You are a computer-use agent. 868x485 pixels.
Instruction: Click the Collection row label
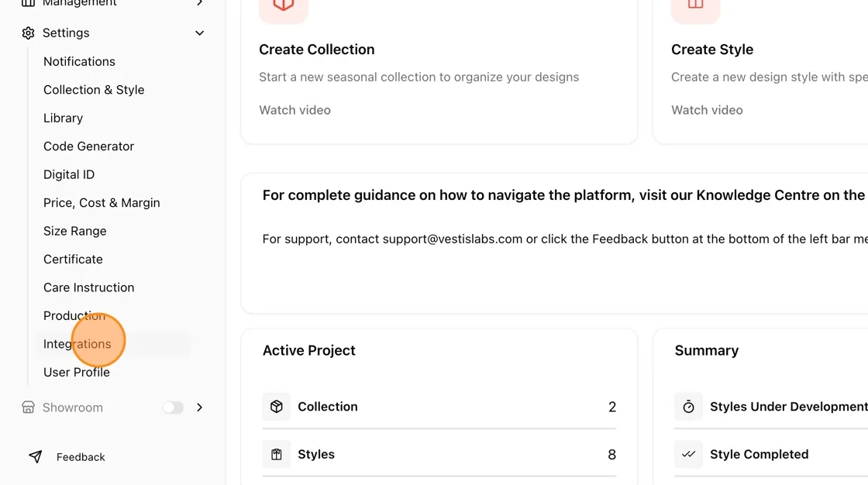[x=328, y=407]
